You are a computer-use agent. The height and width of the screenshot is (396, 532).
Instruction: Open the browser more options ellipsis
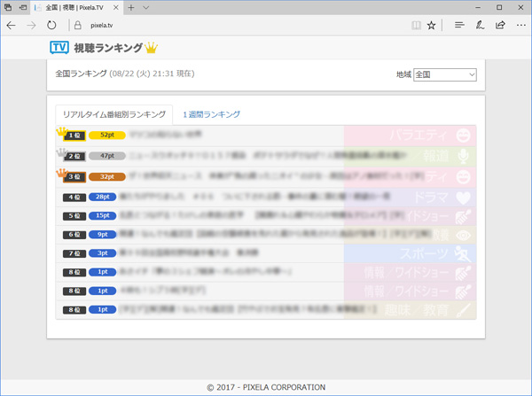point(521,25)
